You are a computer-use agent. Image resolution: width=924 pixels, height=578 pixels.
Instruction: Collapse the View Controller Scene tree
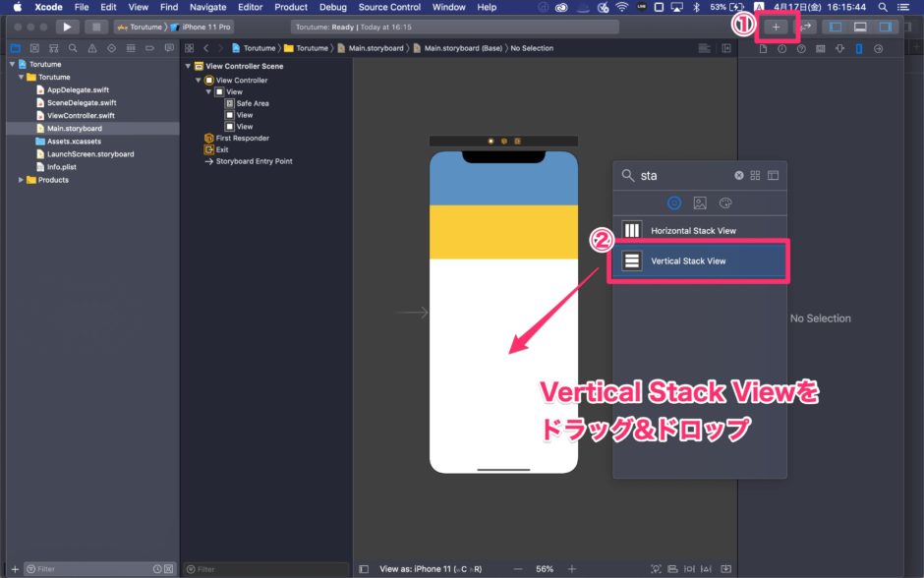(188, 66)
